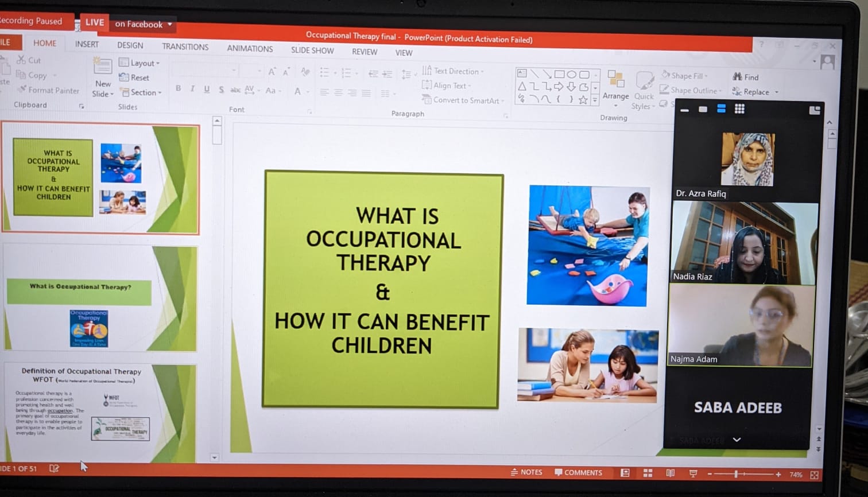
Task: Click the Find binoculars icon
Action: click(x=738, y=77)
